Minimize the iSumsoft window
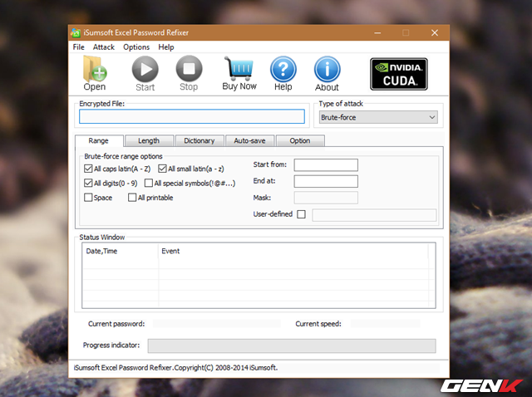Image resolution: width=532 pixels, height=397 pixels. point(377,33)
